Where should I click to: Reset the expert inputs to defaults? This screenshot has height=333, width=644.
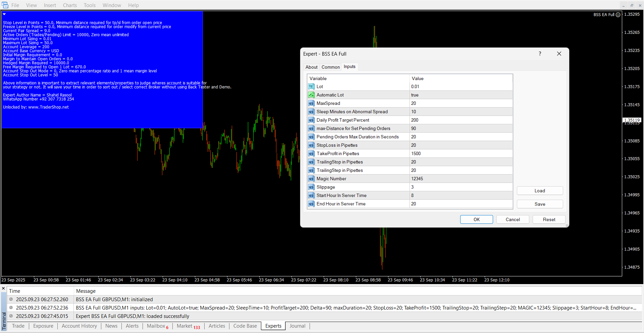pyautogui.click(x=549, y=219)
